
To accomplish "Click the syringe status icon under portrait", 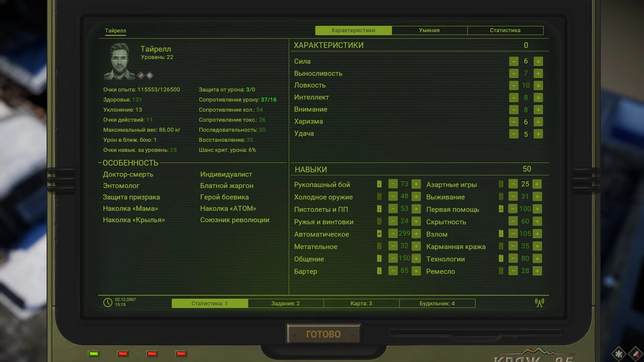I will click(141, 75).
